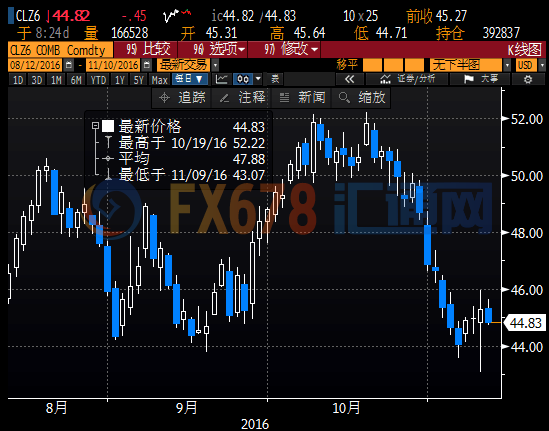
Task: Edit the end date 11/10/2016 field
Action: click(113, 65)
